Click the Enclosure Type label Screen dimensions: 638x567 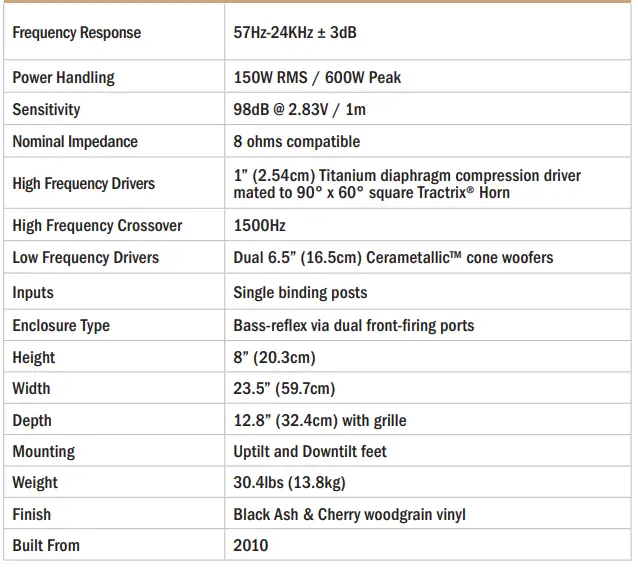tap(61, 325)
